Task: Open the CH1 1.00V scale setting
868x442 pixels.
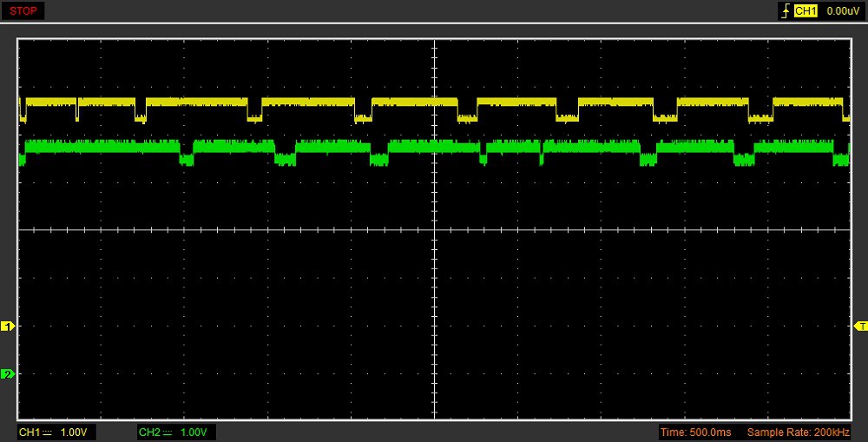Action: 75,432
